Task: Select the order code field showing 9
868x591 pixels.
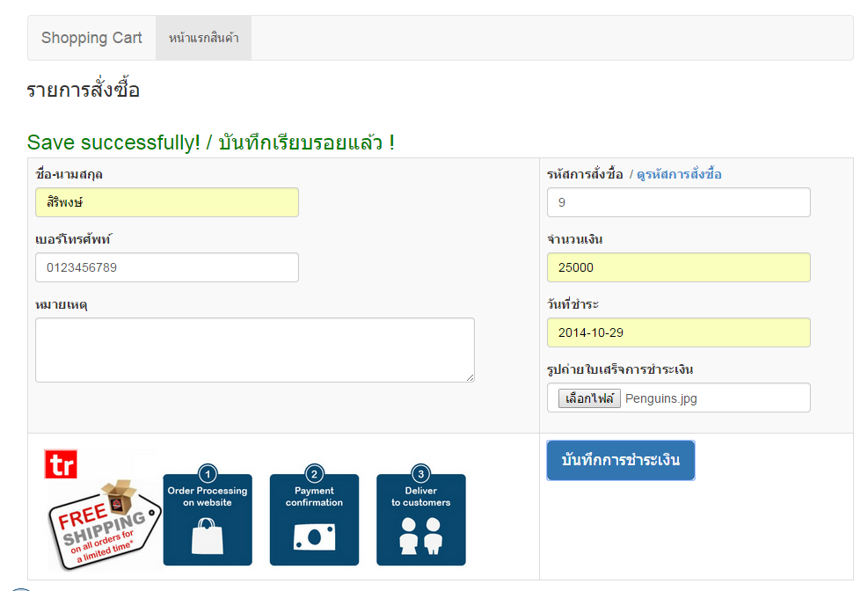Action: (x=678, y=202)
